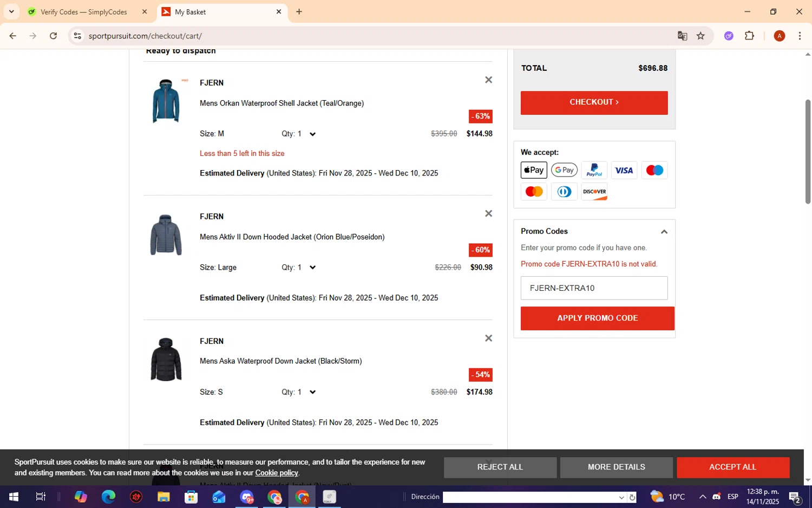The image size is (812, 508).
Task: Click the Discover payment icon
Action: tap(594, 192)
